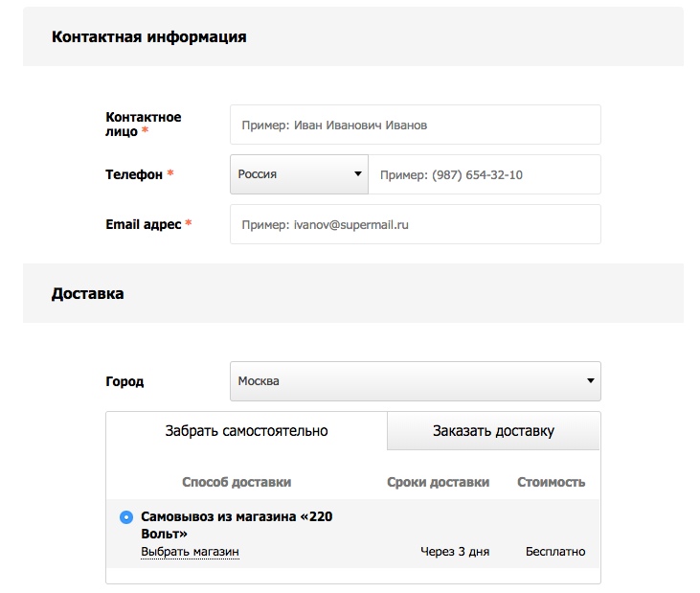Screen dimensions: 700x593
Task: Click the Контактная информация section heading
Action: [149, 36]
